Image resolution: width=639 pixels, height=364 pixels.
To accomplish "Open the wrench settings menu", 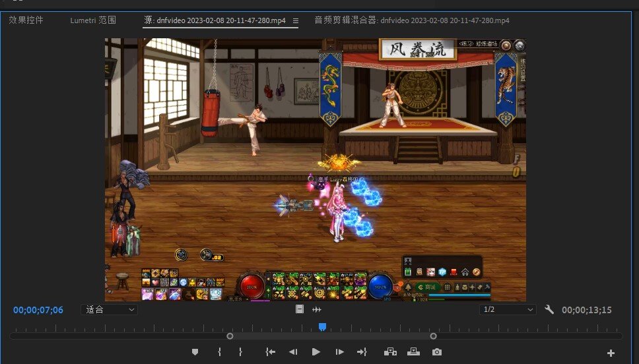I will [x=549, y=309].
